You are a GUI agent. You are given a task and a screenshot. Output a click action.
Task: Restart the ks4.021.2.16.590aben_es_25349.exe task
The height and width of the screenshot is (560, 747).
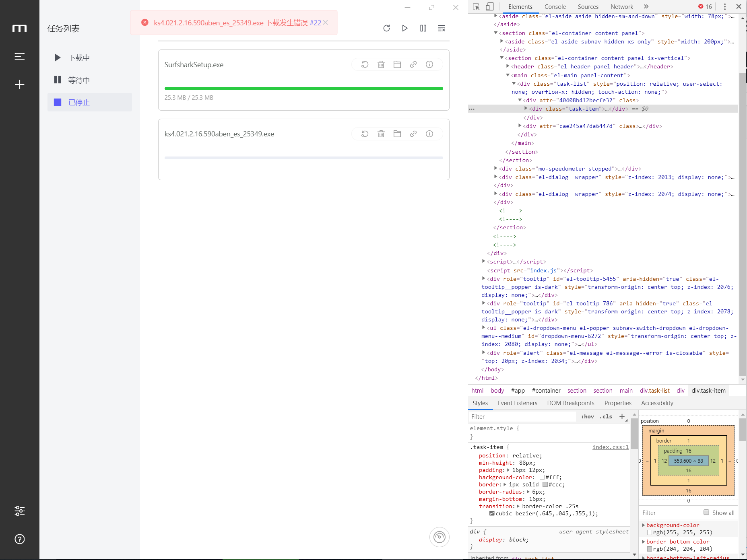[x=365, y=134]
